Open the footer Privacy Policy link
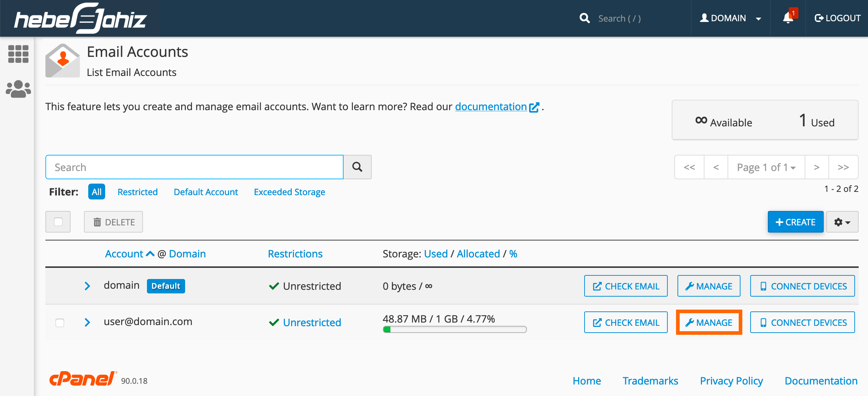Viewport: 868px width, 396px height. (731, 381)
